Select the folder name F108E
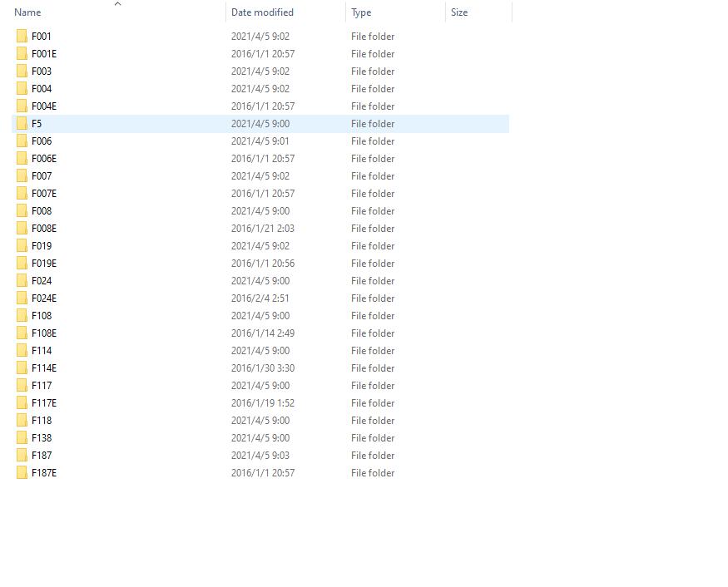 (x=44, y=333)
